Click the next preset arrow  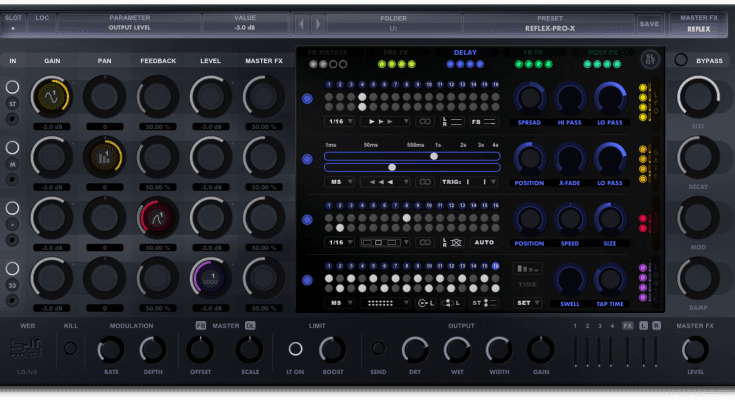(318, 23)
